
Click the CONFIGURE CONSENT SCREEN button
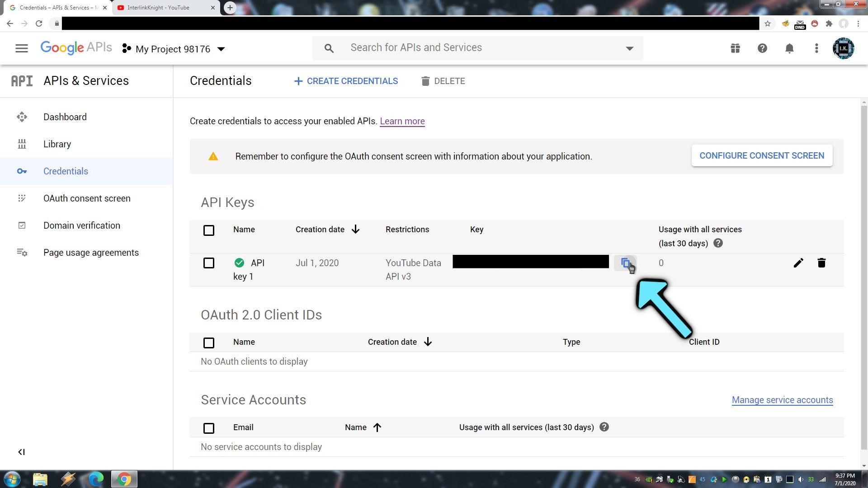coord(762,155)
